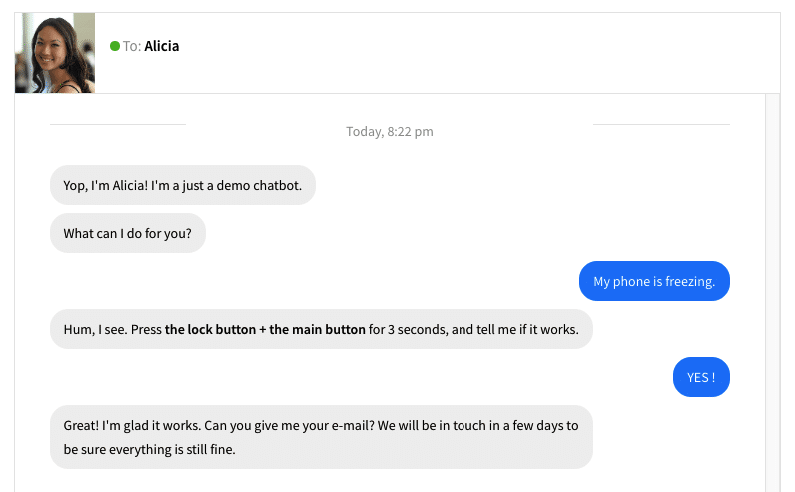This screenshot has height=492, width=795.
Task: Click the green online status dot
Action: point(115,46)
